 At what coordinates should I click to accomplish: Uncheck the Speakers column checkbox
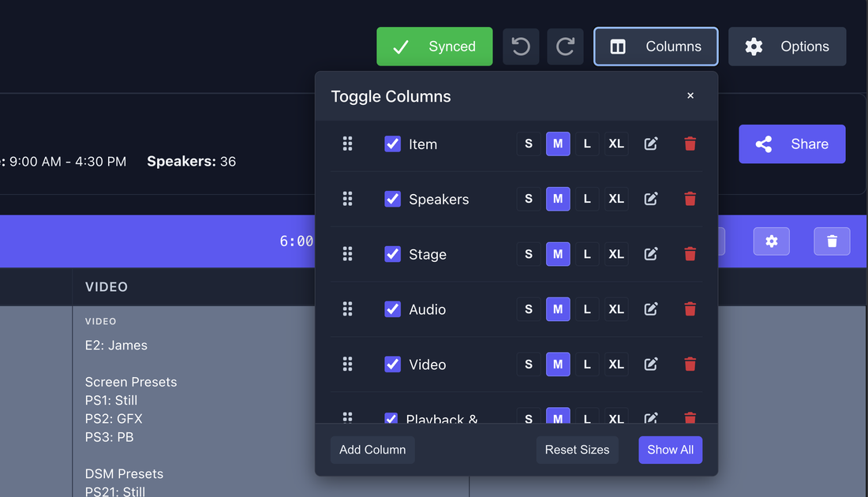pyautogui.click(x=392, y=199)
